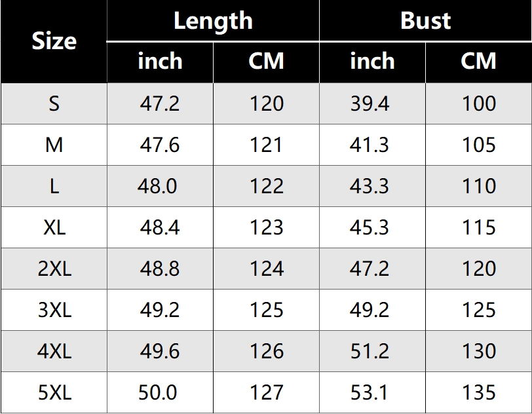Select the CM subheader under Bust
This screenshot has height=414, width=532.
pyautogui.click(x=478, y=62)
